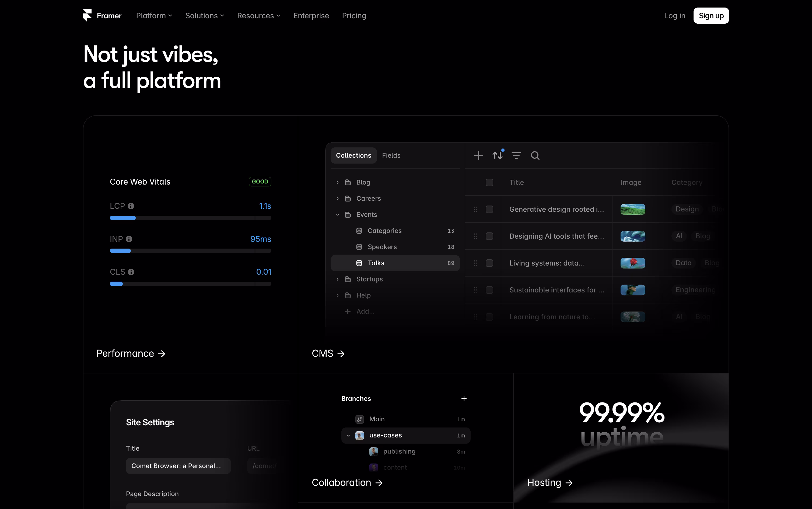Click the use-cases branch avatar
Screen dimensions: 812x509
point(359,435)
